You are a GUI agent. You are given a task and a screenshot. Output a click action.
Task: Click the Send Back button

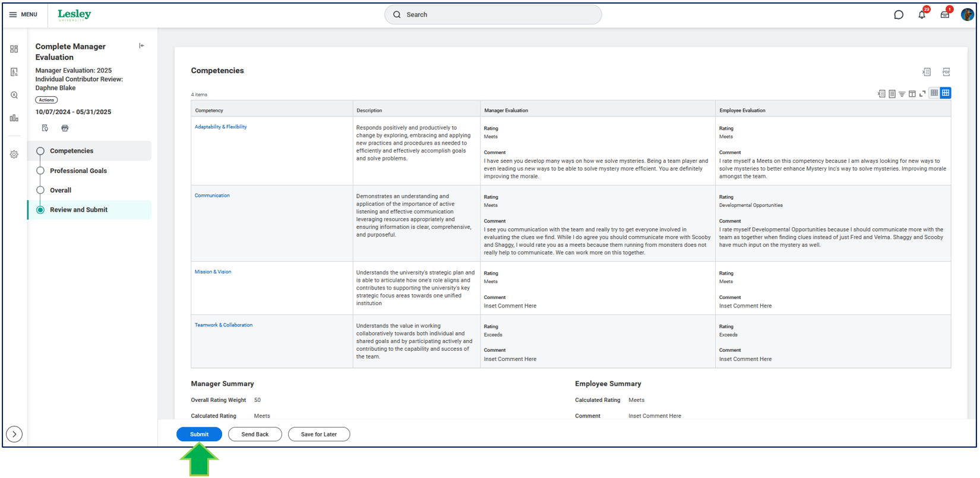[x=255, y=435]
